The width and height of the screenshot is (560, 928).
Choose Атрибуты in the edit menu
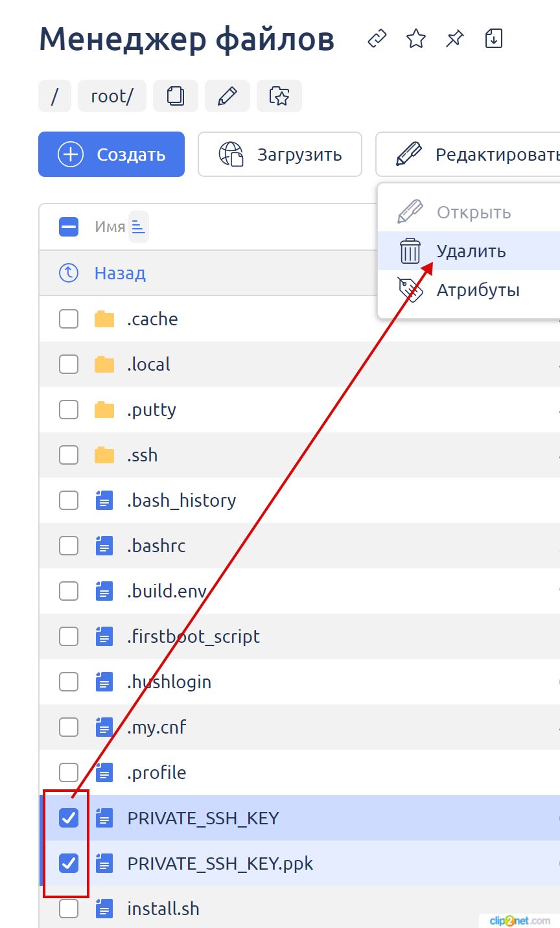(478, 290)
